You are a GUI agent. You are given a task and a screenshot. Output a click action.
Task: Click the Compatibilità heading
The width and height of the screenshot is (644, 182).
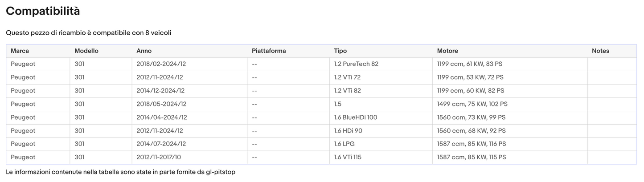coord(43,11)
